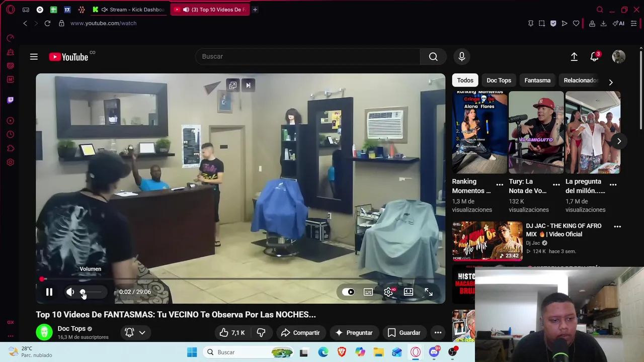Open options for Ranking Momentos short

(x=500, y=185)
